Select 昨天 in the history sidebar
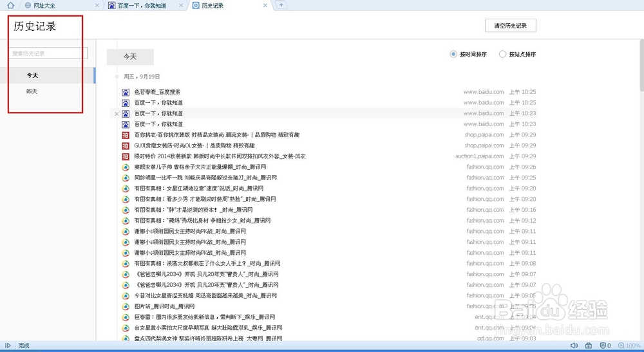 click(32, 91)
